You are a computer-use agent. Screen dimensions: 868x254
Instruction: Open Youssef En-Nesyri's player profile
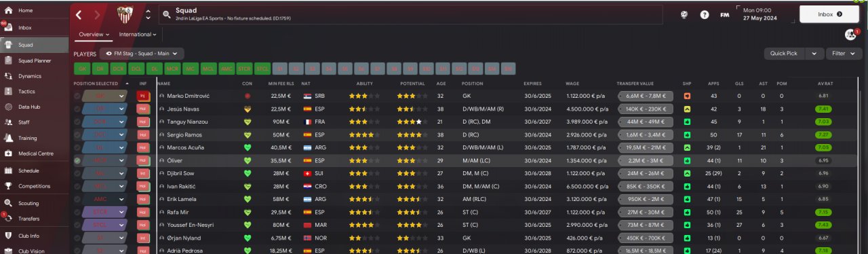point(191,225)
